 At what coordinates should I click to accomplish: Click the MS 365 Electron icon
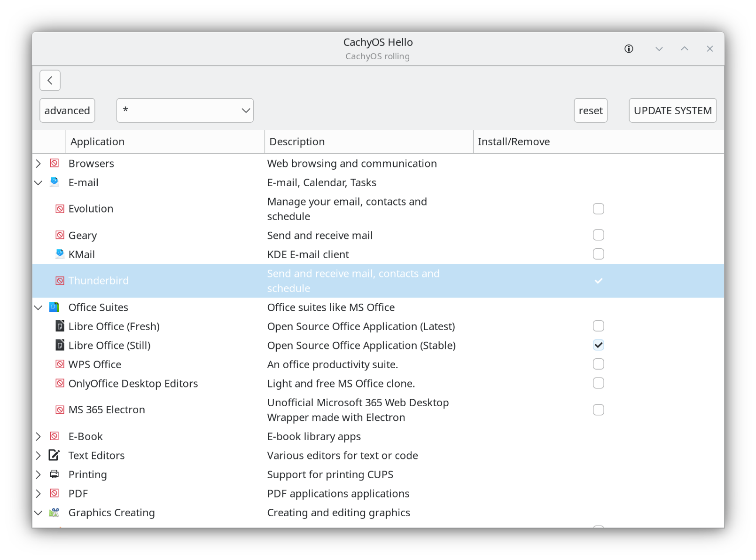click(60, 410)
